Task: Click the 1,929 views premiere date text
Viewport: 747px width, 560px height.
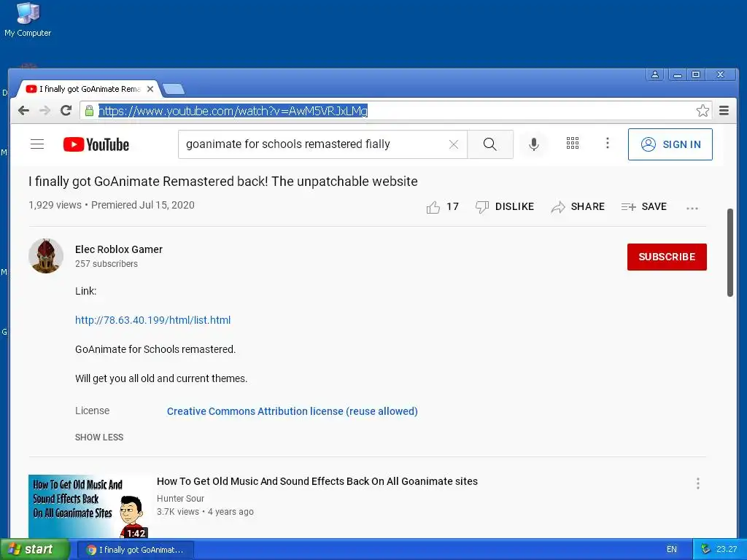Action: (112, 205)
